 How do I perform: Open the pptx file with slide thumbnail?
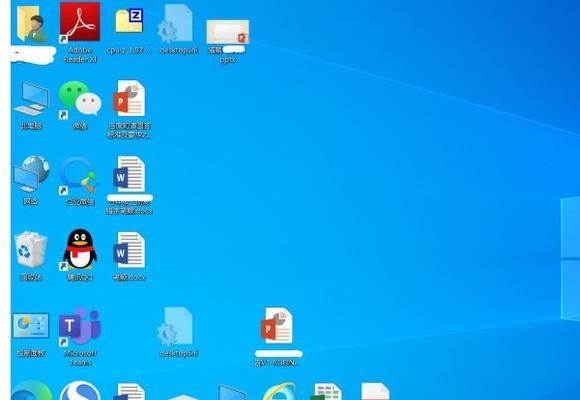(227, 32)
